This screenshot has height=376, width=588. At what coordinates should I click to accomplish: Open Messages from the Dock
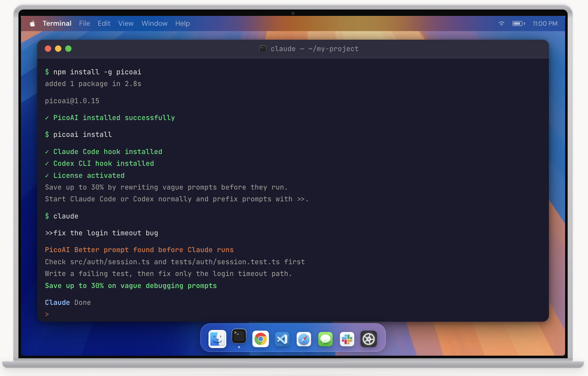325,339
